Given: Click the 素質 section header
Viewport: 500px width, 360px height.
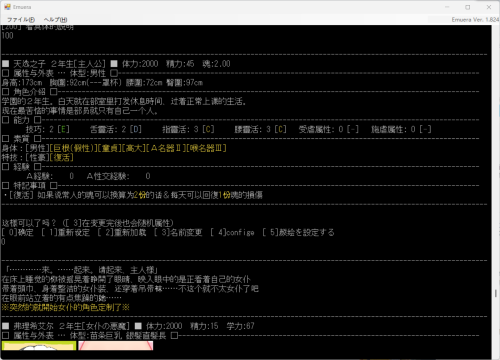Looking at the screenshot, I should coord(21,139).
